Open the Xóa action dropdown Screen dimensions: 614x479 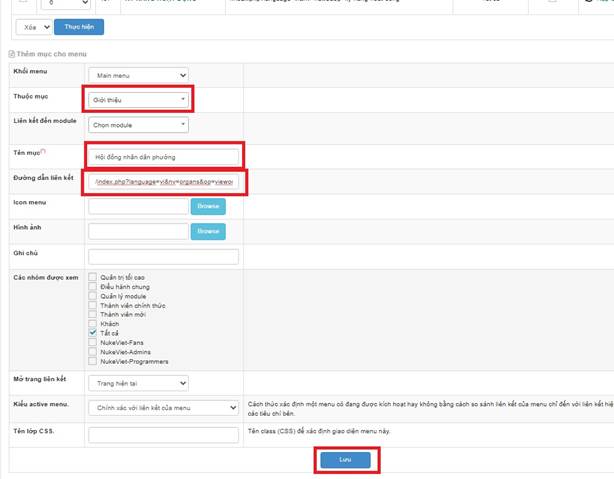coord(32,27)
